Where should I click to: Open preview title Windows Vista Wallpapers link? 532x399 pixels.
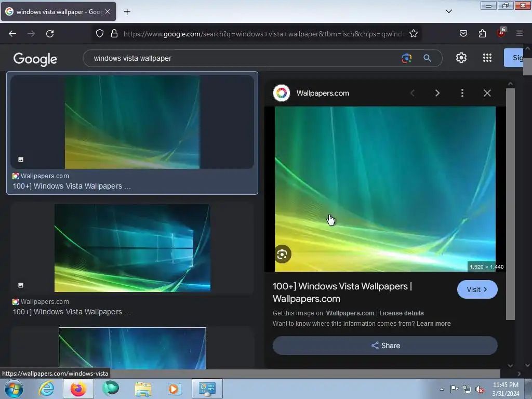(342, 292)
